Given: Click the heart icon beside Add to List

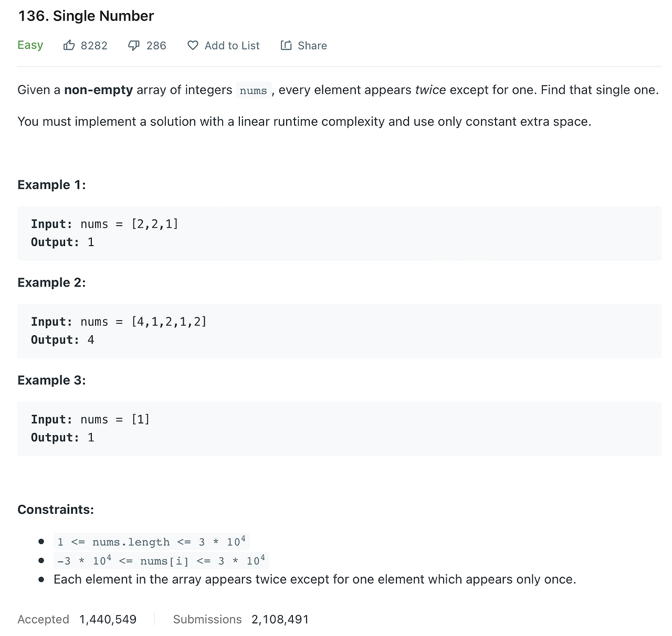Looking at the screenshot, I should tap(193, 46).
